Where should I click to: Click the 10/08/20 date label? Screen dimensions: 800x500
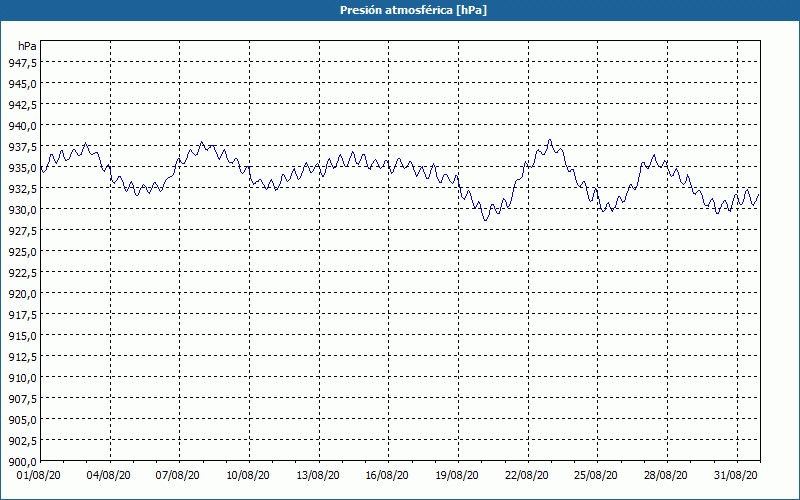[x=247, y=476]
